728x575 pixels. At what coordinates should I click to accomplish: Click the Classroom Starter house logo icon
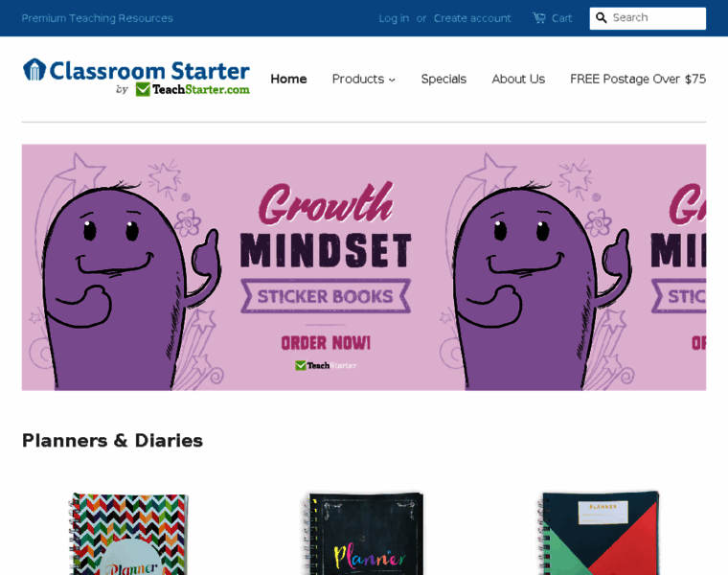pyautogui.click(x=34, y=70)
